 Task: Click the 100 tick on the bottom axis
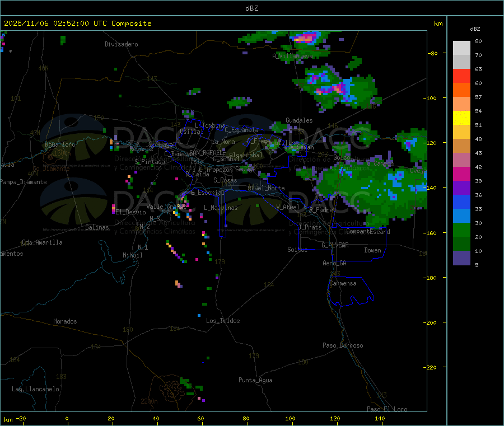tap(290, 418)
